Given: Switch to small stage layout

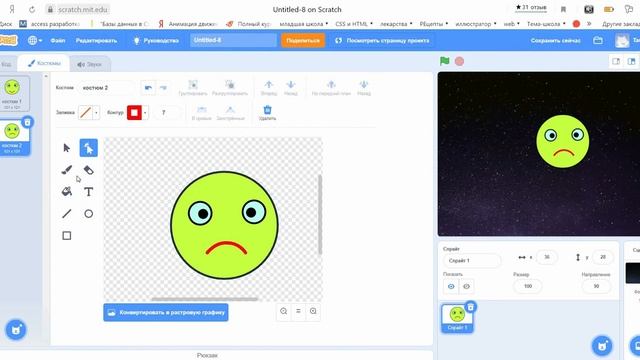Looking at the screenshot, I should (616, 61).
